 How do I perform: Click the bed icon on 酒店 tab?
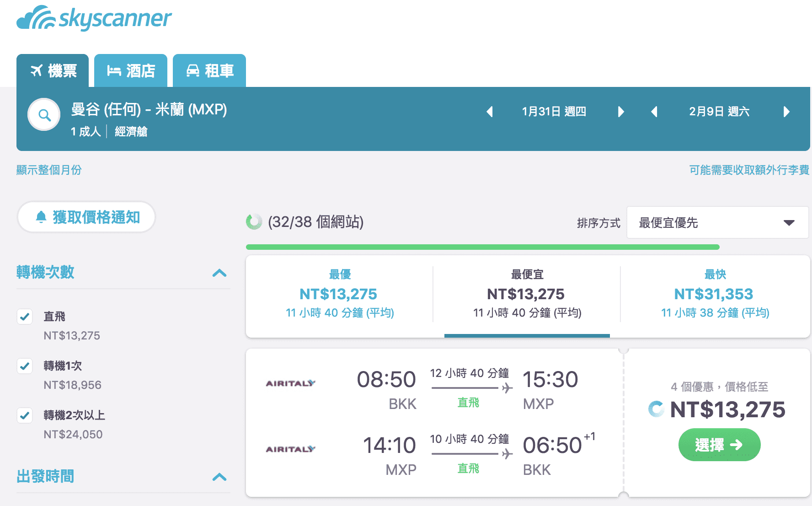(x=114, y=70)
